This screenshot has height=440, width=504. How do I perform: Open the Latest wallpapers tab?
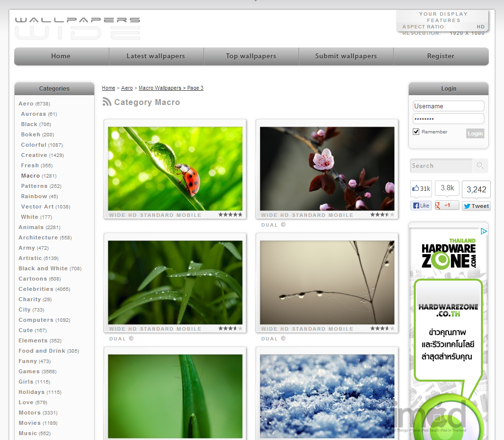click(156, 56)
